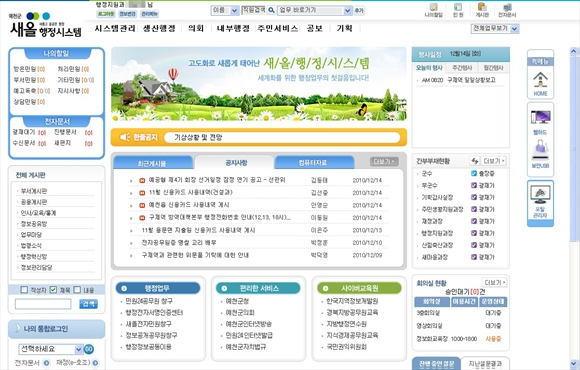
Task: Open the 내부행정 menu
Action: [233, 28]
